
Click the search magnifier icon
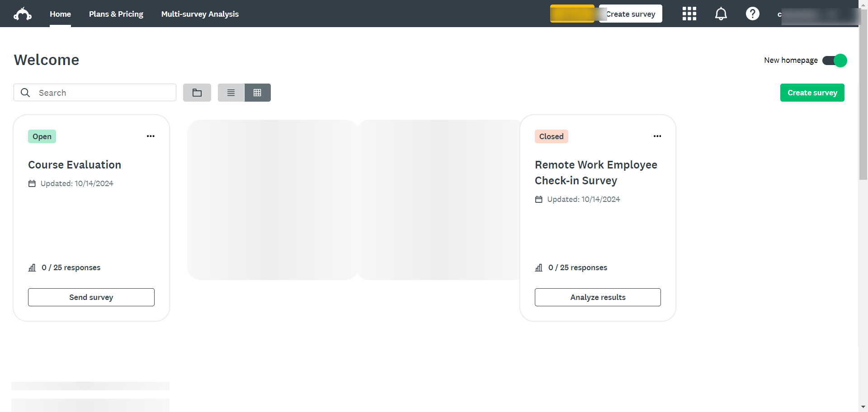coord(26,93)
